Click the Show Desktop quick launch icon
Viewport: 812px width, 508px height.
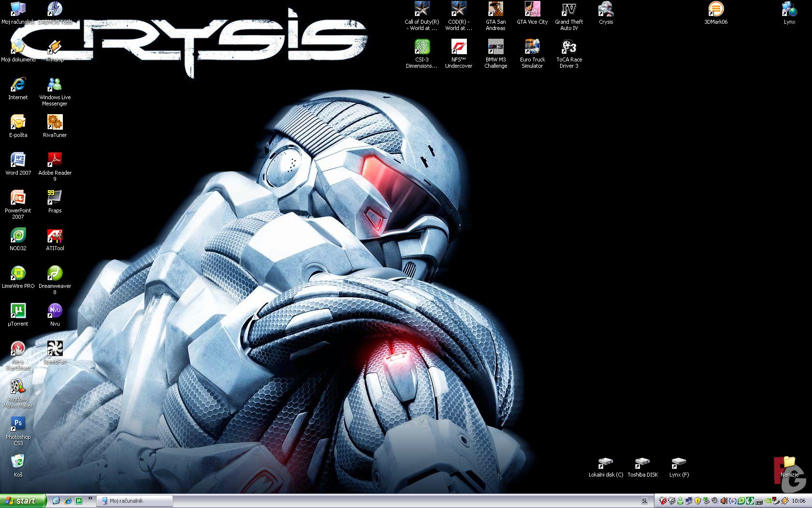[x=56, y=501]
